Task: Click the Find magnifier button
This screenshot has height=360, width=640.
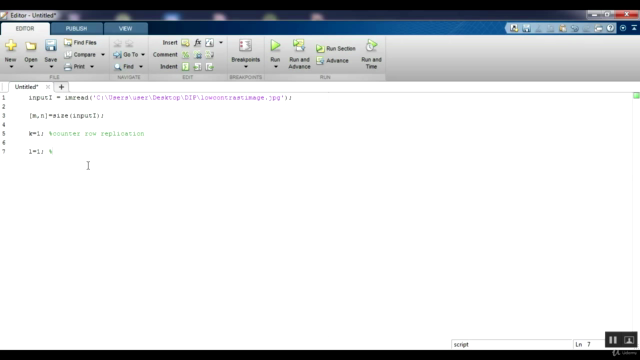Action: (x=124, y=67)
